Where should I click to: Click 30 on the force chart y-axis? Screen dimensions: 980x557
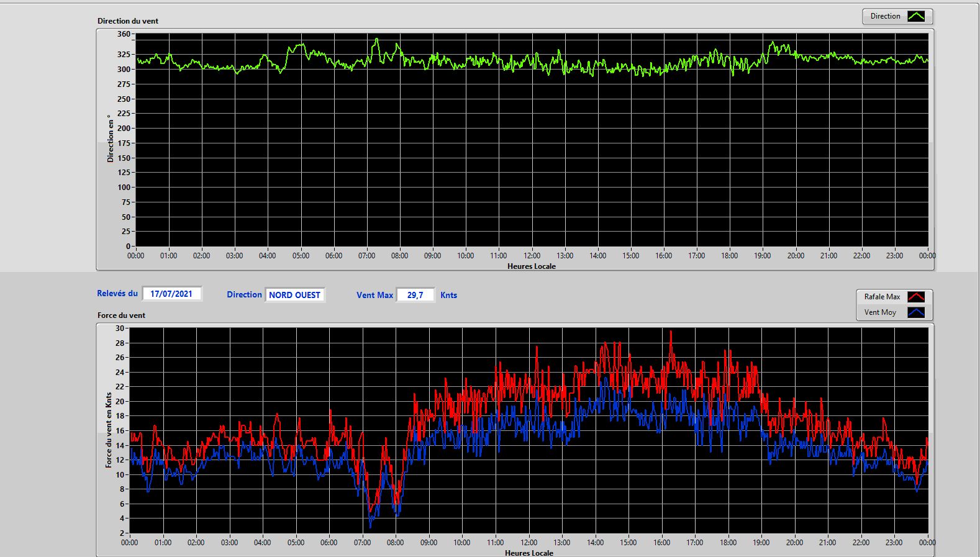click(x=120, y=328)
